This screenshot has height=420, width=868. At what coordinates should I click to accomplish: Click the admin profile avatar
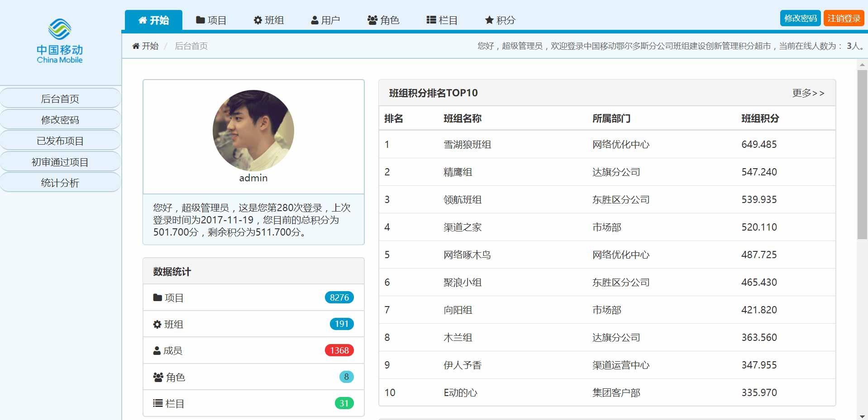pyautogui.click(x=253, y=131)
